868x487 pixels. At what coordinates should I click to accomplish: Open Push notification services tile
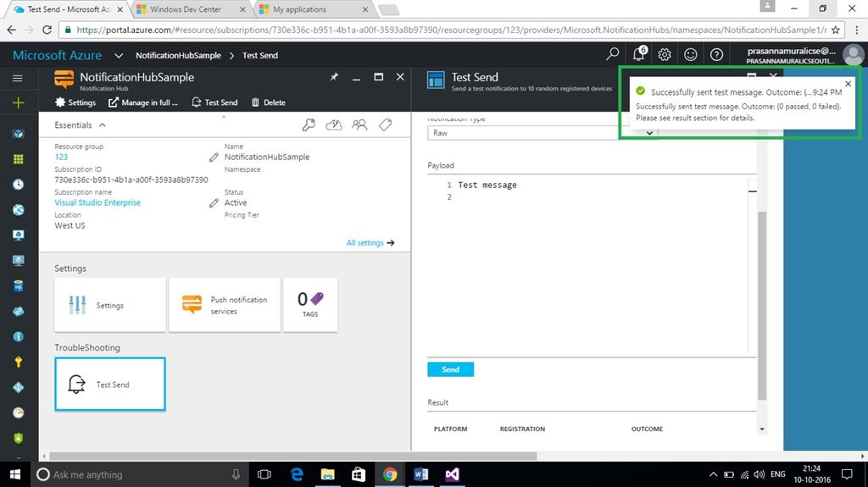pos(224,305)
